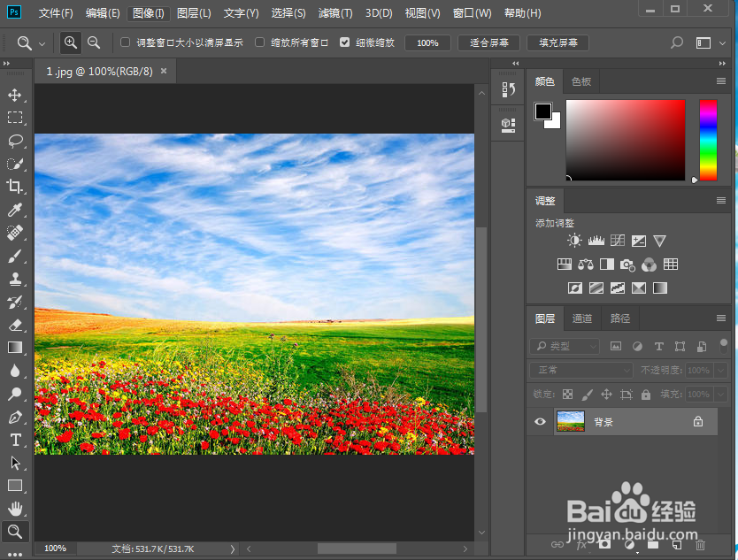The width and height of the screenshot is (738, 560).
Task: Enable resize window to fit checkbox
Action: [125, 42]
